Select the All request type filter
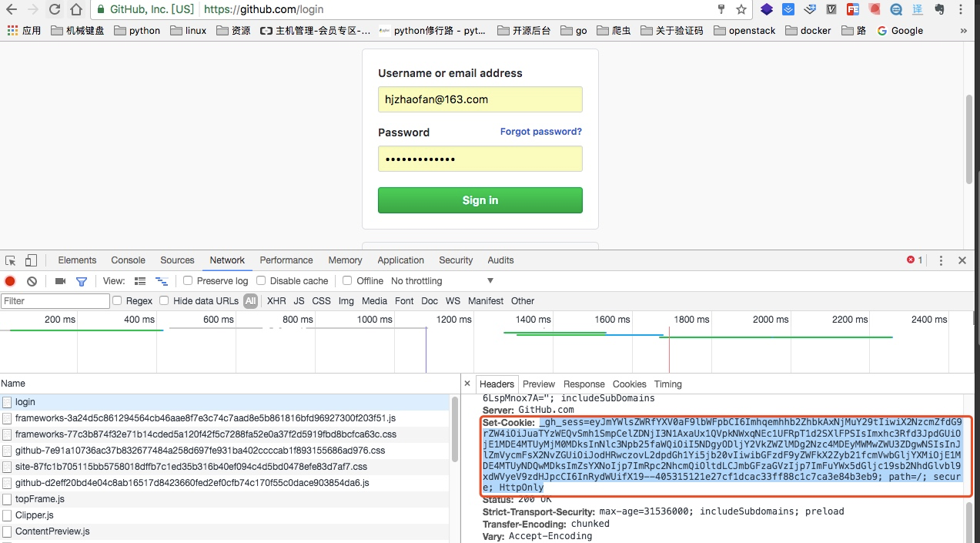The image size is (980, 543). (x=250, y=301)
